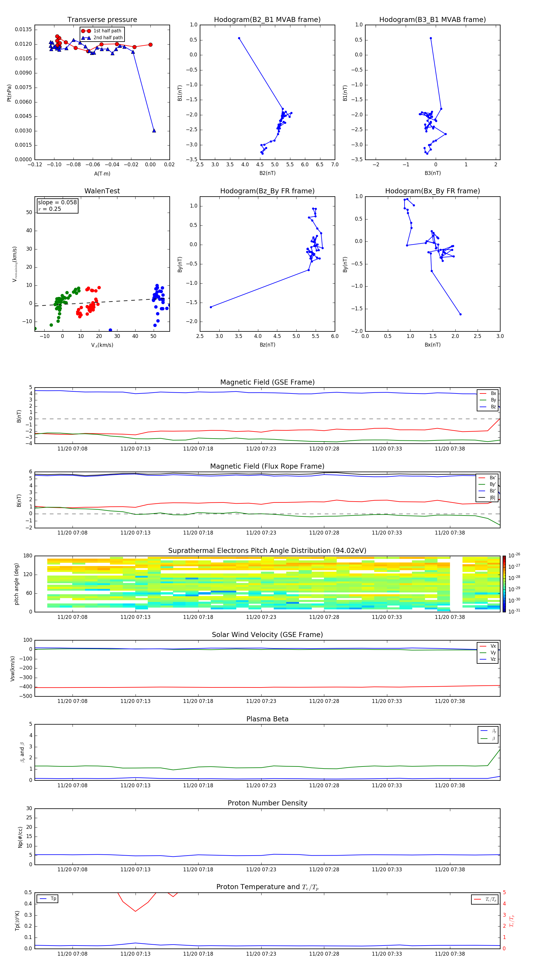
Task: Click the "Magnetic Field (GSE Frame)" title
Action: coord(267,382)
